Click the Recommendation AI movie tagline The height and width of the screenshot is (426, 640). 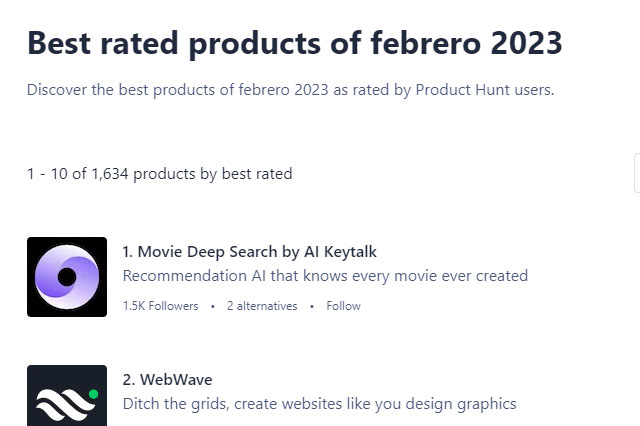click(x=325, y=276)
